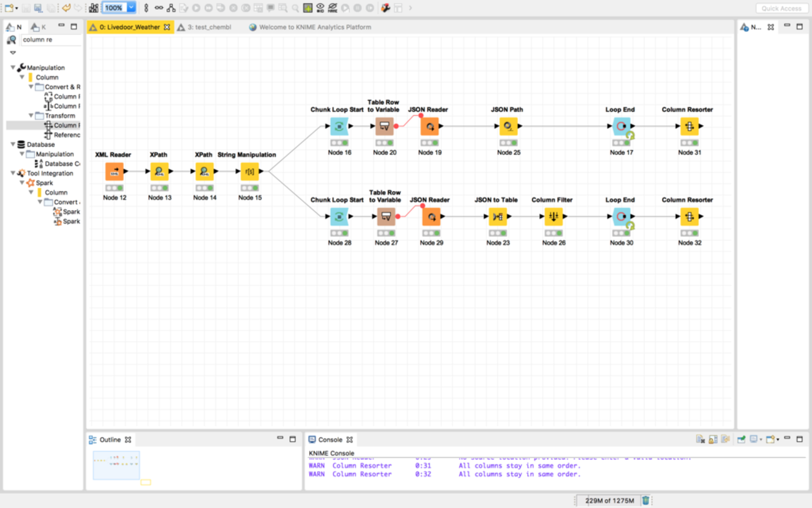The width and height of the screenshot is (812, 508).
Task: Click the JSON Path node icon
Action: [x=508, y=127]
